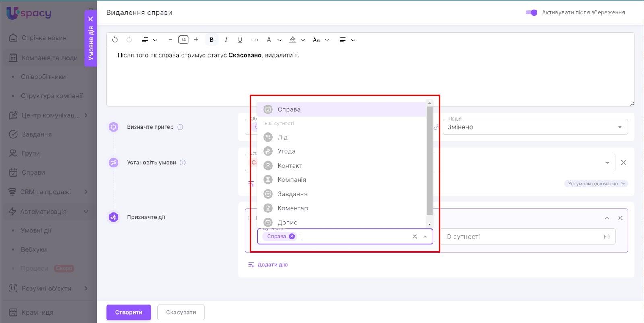Open Усі умови одночасно dropdown
Screen dimensions: 644x323
(596, 184)
